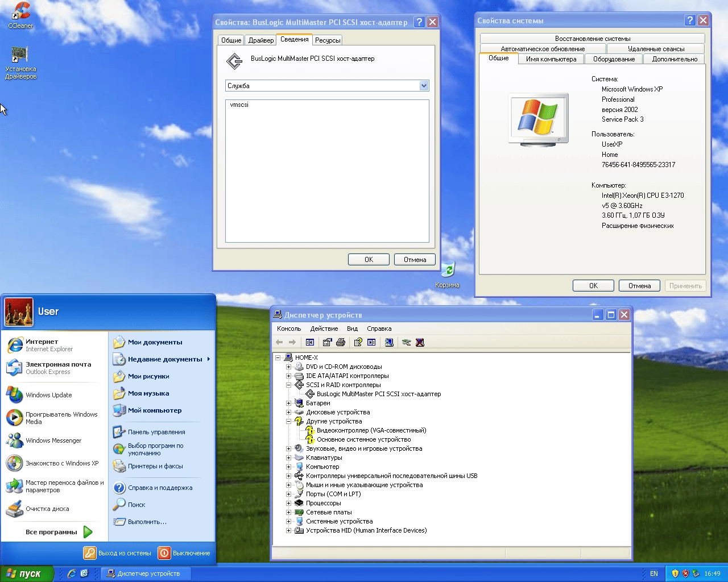Screen dimensions: 728x582
Task: Switch to Драйвер tab in adapter properties
Action: coord(261,40)
